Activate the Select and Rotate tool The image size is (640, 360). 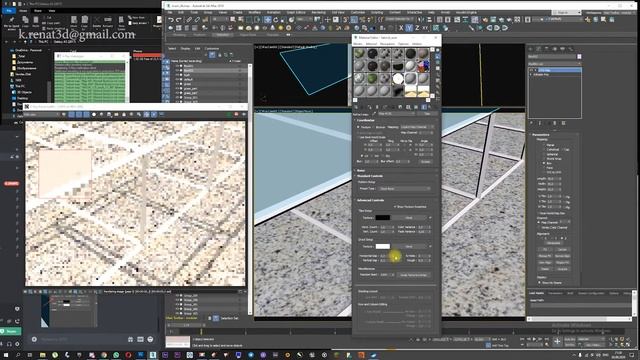pos(276,20)
